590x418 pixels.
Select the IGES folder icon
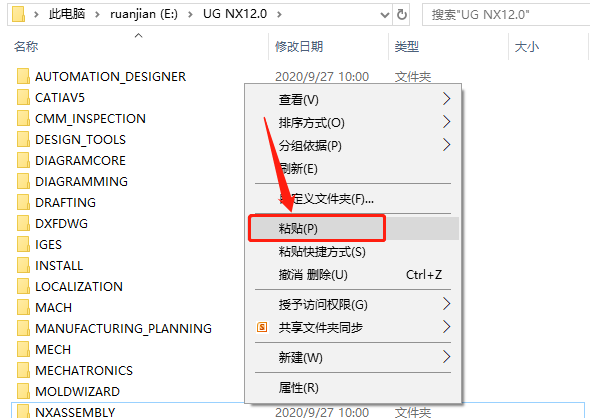pyautogui.click(x=23, y=244)
